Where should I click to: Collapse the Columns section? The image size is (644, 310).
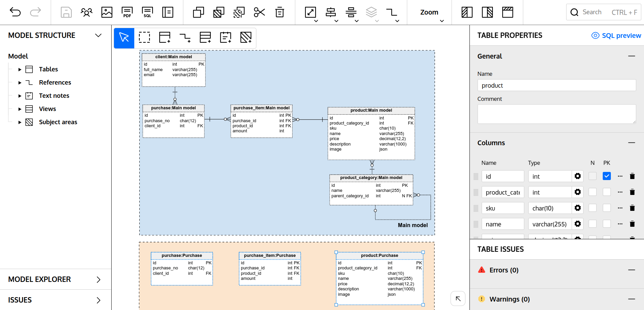(631, 142)
